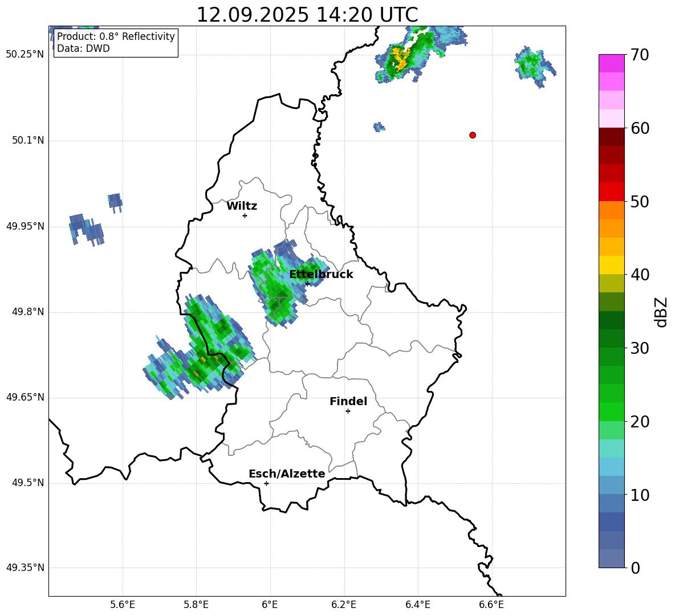Select the Product: 0.8° Reflectivity text

coord(116,37)
